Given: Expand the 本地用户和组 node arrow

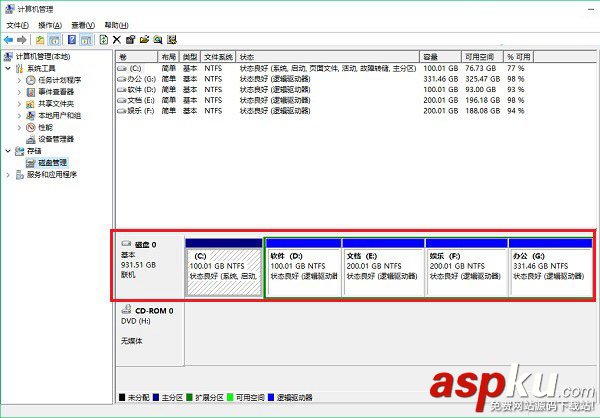Looking at the screenshot, I should (19, 116).
